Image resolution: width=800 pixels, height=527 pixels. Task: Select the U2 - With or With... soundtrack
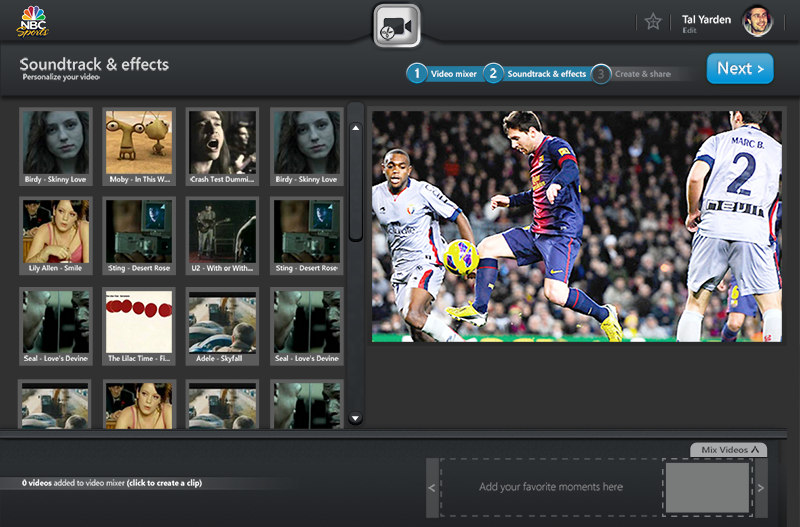pyautogui.click(x=222, y=236)
